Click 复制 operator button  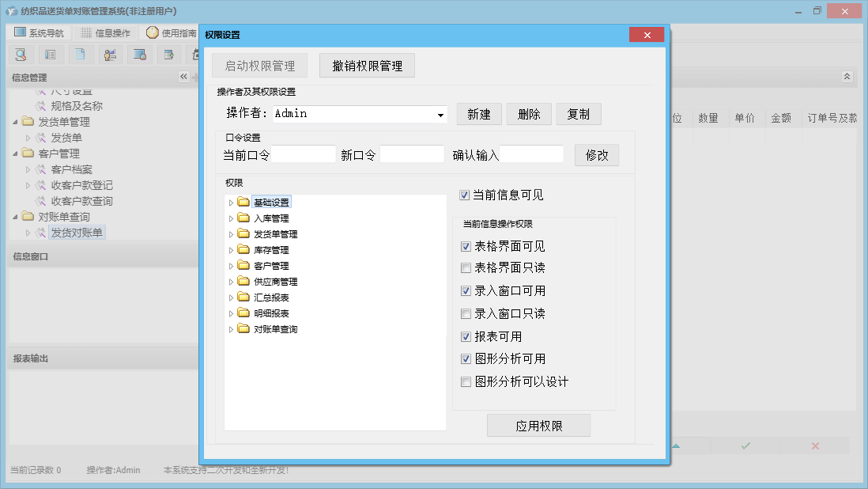coord(579,114)
